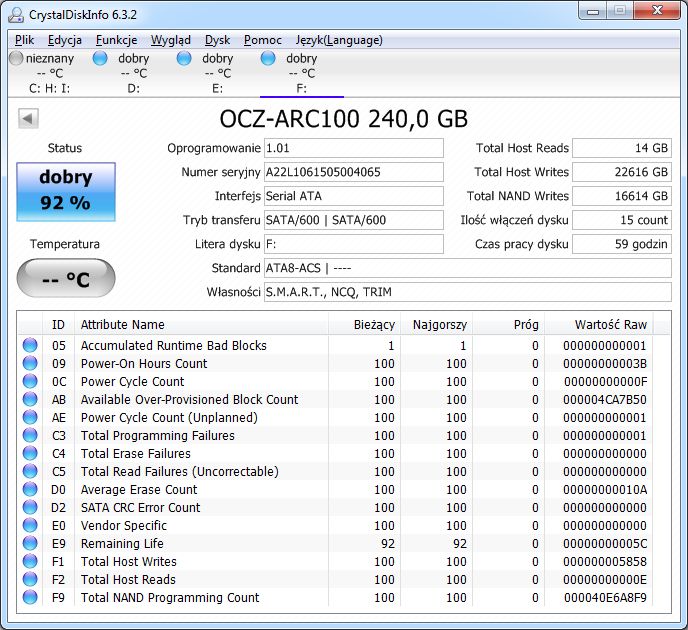Click the Własności field S.M.A.R.T., NCQ, TRIM

[x=468, y=292]
